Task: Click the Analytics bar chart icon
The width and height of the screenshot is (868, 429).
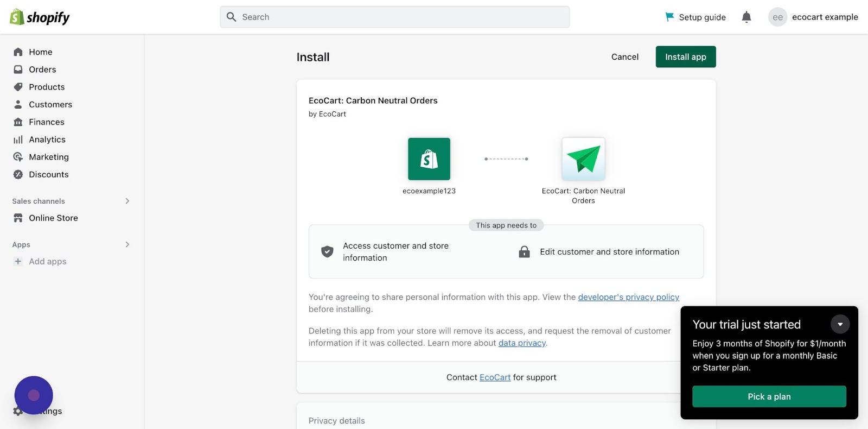Action: pyautogui.click(x=18, y=140)
